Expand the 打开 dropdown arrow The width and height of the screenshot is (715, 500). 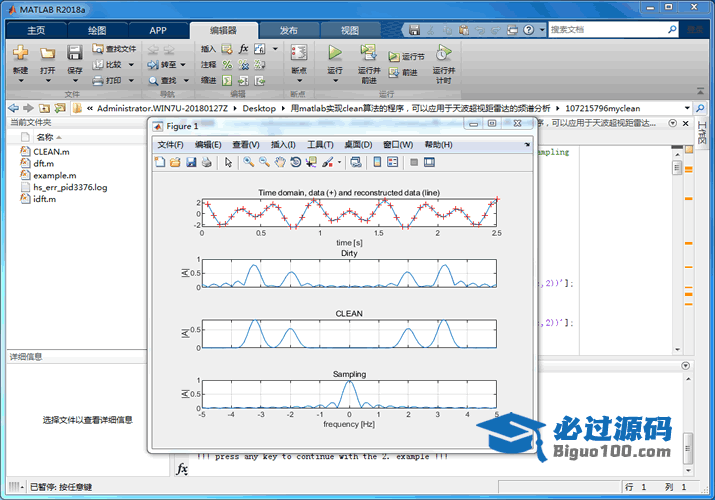(47, 81)
